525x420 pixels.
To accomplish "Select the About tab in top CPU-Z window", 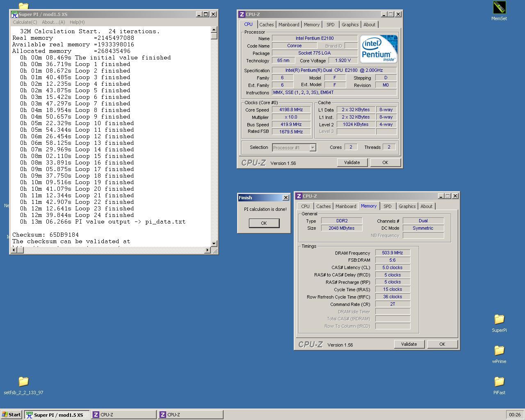I will click(x=369, y=25).
